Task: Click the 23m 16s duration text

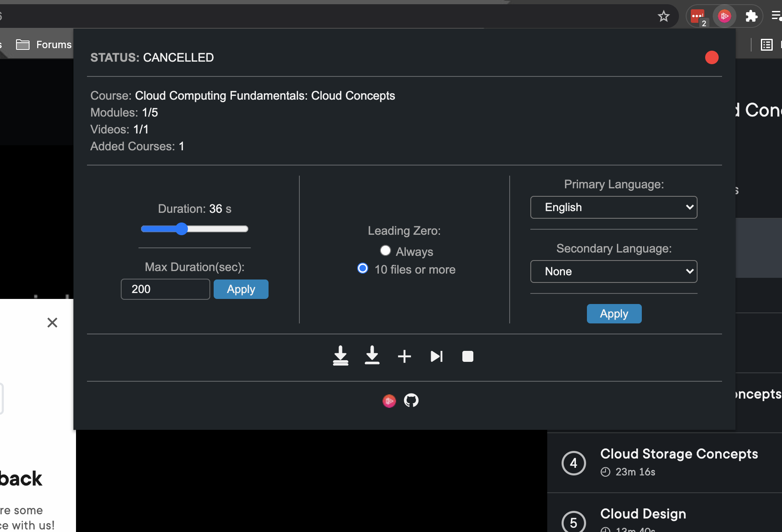Action: [x=635, y=472]
